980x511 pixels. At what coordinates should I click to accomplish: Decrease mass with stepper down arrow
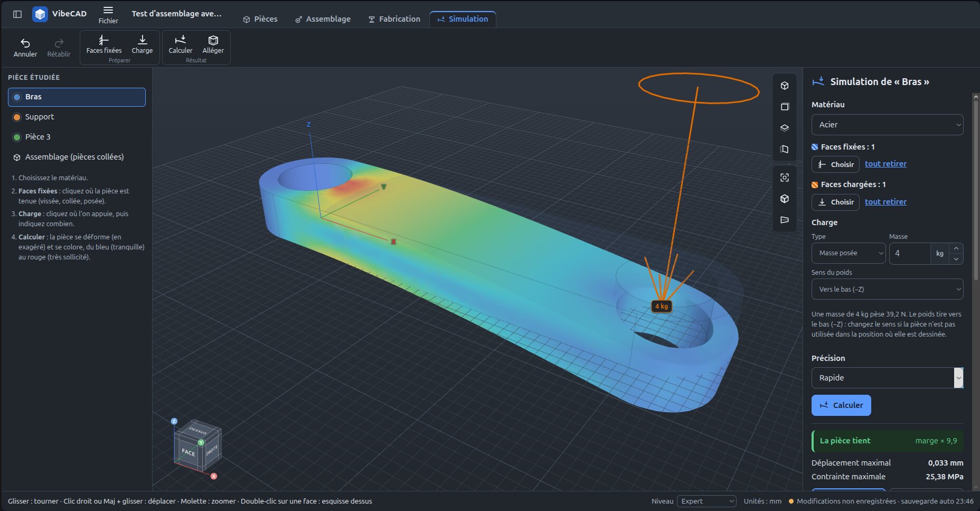pyautogui.click(x=956, y=258)
